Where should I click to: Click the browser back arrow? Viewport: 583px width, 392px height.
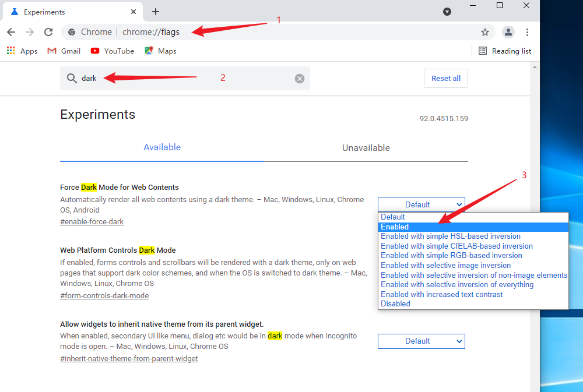tap(11, 32)
